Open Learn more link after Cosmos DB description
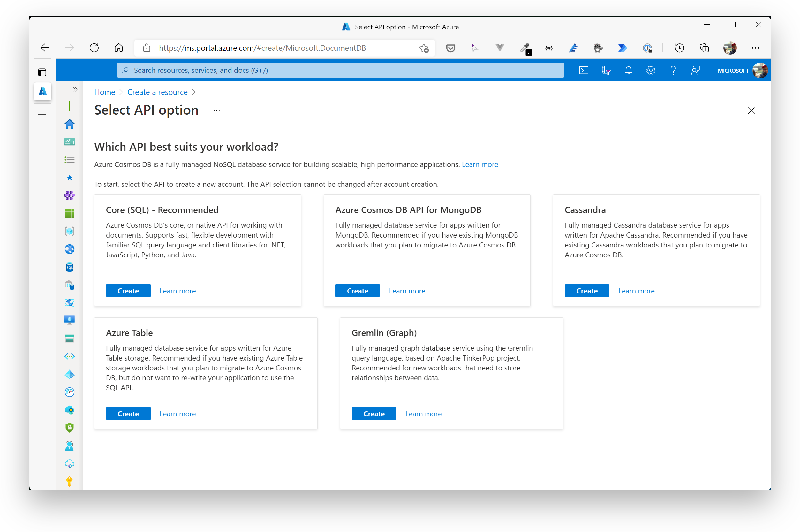The width and height of the screenshot is (800, 532). [479, 164]
